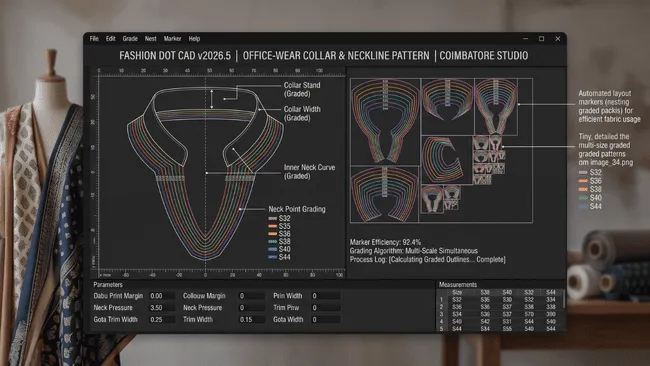Click the Neck Pressure field showing 0
This screenshot has height=366, width=650.
[251, 308]
